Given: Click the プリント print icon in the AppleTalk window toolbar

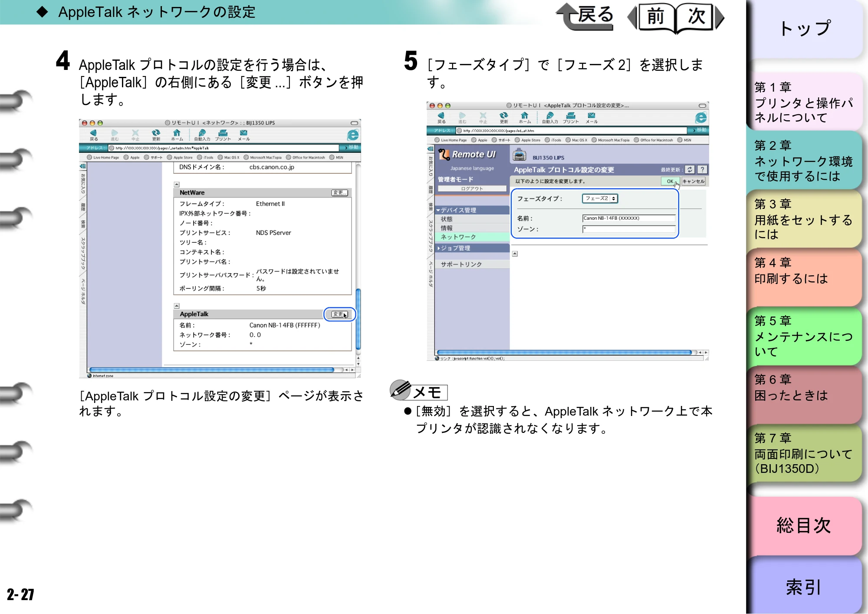Looking at the screenshot, I should 571,117.
